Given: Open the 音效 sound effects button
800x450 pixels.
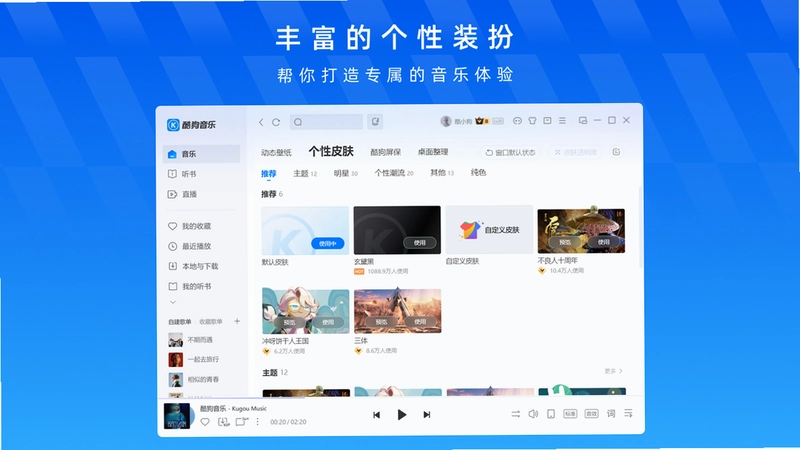Looking at the screenshot, I should point(591,414).
